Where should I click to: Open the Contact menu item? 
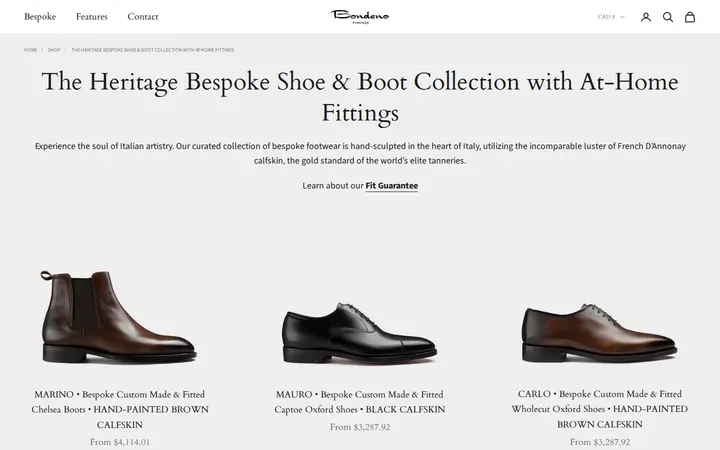coord(143,17)
